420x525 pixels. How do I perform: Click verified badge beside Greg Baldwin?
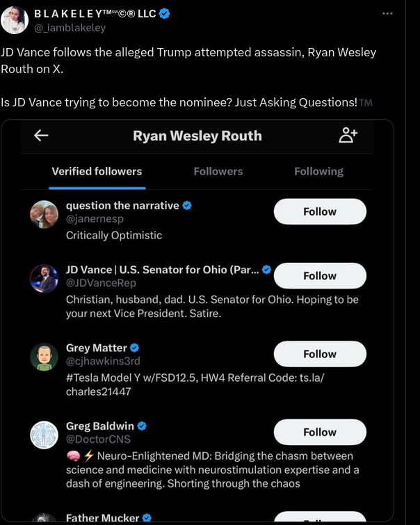pyautogui.click(x=143, y=426)
